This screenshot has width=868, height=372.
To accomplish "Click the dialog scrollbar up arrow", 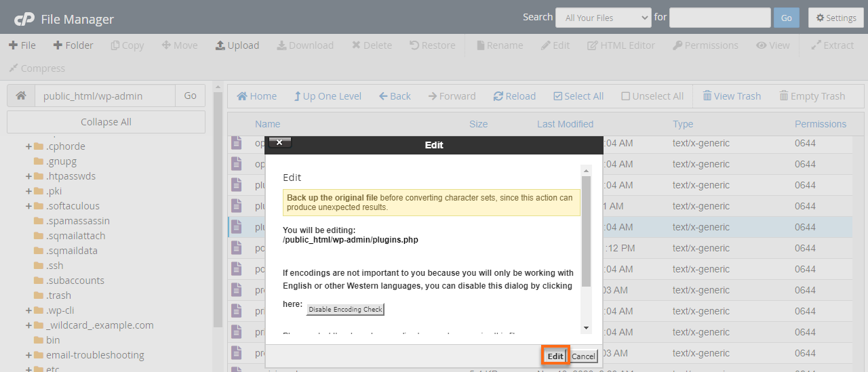I will pyautogui.click(x=586, y=169).
